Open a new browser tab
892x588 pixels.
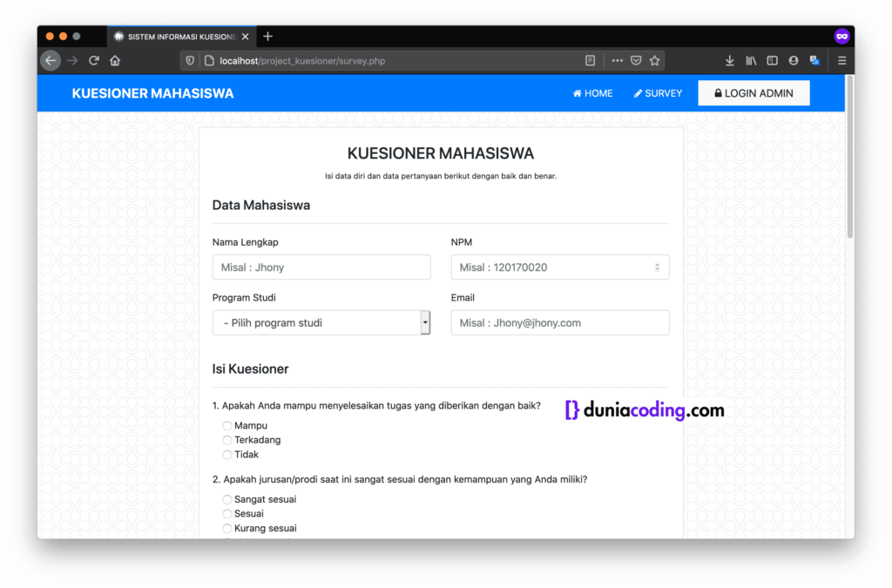267,36
